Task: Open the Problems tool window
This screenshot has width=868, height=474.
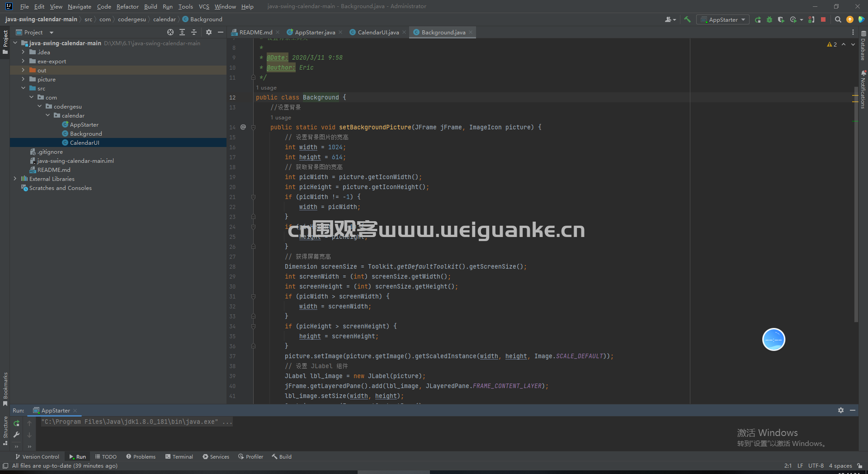Action: (141, 457)
